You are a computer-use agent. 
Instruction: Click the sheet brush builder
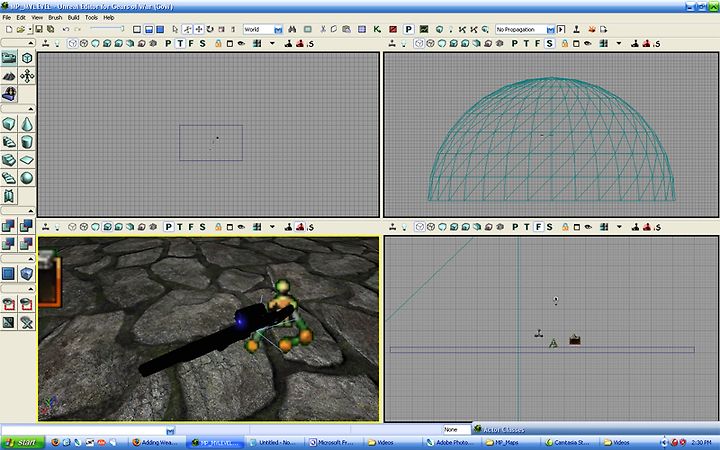tap(27, 160)
